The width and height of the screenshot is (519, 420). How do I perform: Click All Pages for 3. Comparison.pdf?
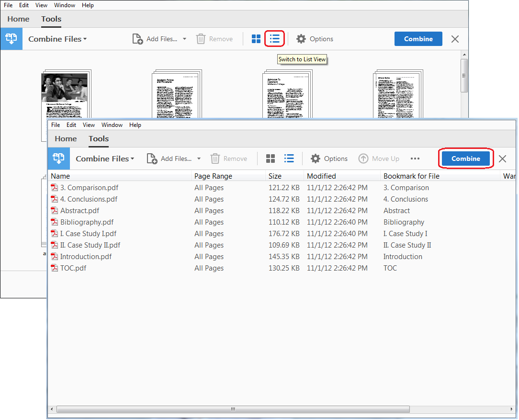pos(209,188)
